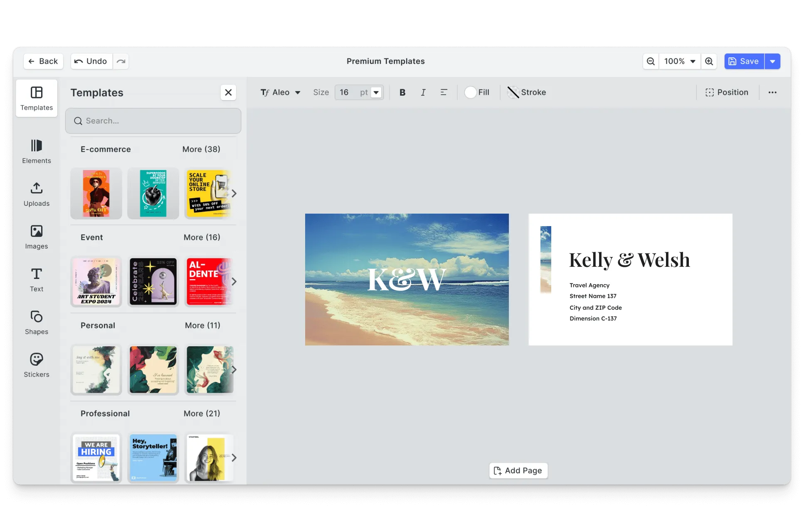804x532 pixels.
Task: Click the E-commerce category heading
Action: (106, 149)
